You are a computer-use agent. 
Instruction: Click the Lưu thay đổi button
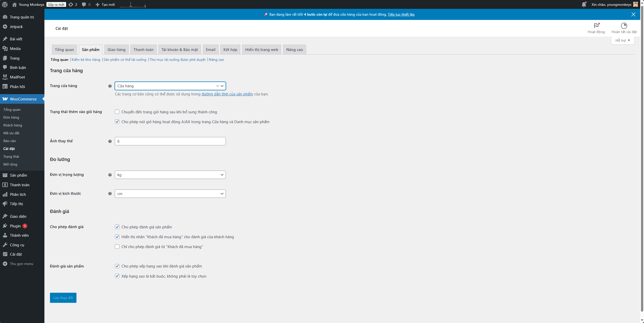pyautogui.click(x=63, y=298)
